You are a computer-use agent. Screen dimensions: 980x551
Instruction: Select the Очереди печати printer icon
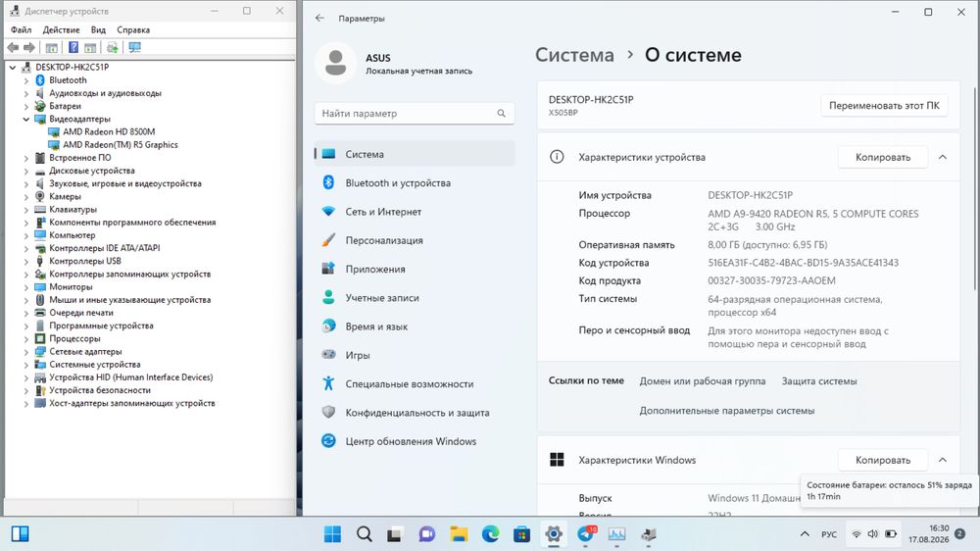(40, 313)
